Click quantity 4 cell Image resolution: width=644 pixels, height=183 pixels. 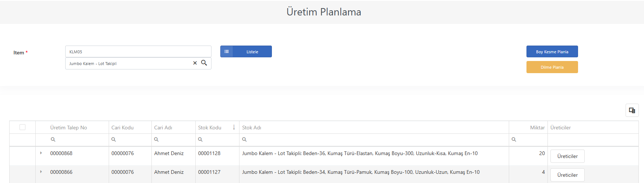(543, 172)
